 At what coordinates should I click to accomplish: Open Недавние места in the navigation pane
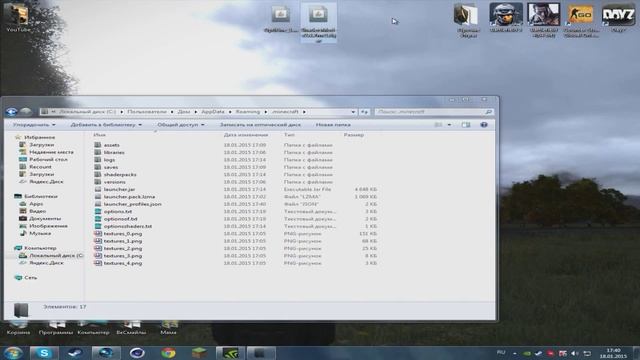click(x=51, y=152)
